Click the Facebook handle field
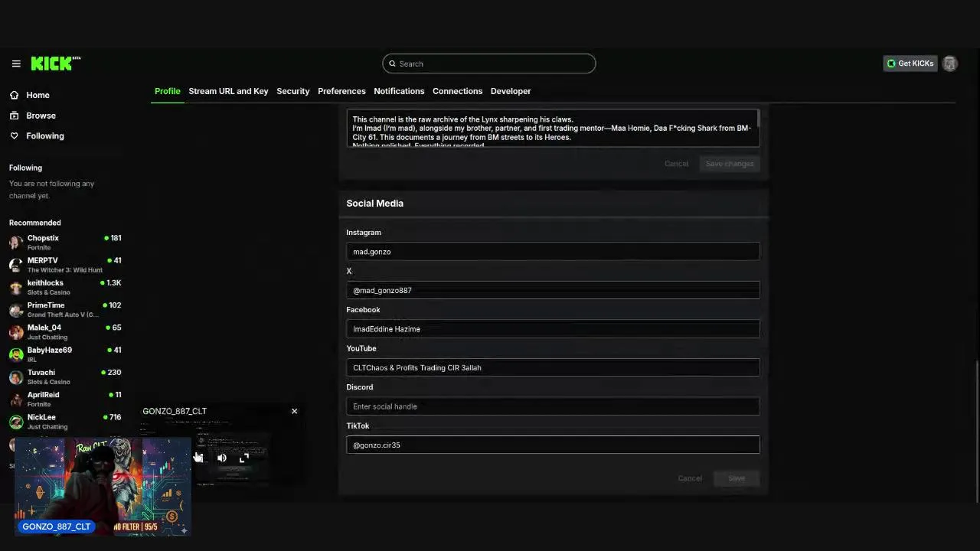Image resolution: width=980 pixels, height=551 pixels. click(x=553, y=329)
